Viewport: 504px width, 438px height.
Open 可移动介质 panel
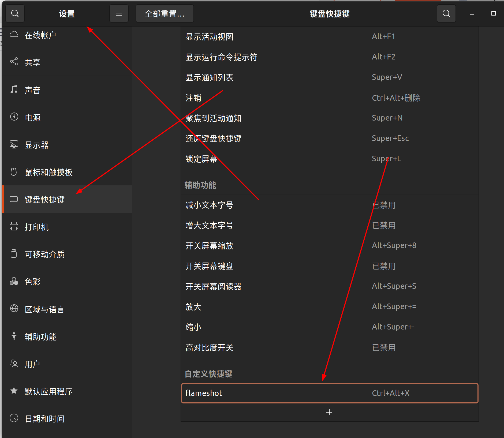67,254
